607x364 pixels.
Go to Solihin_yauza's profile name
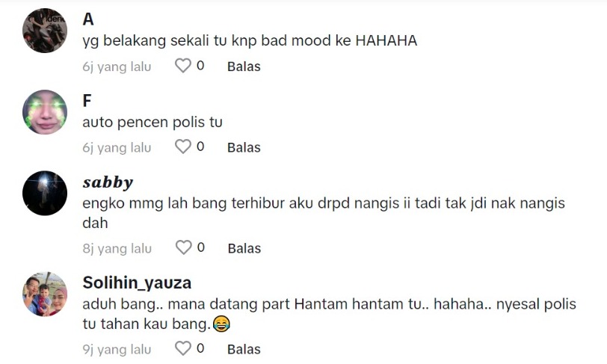[x=137, y=283]
